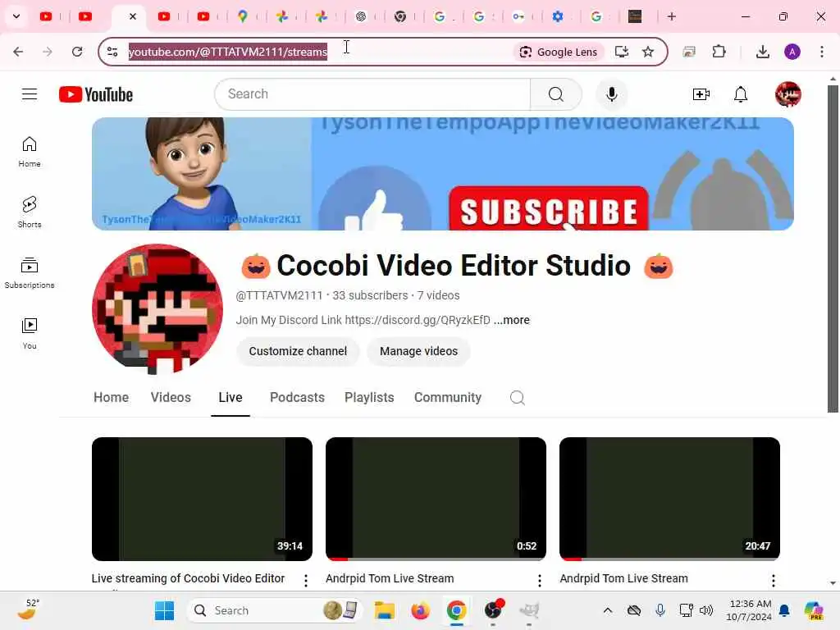Switch to the Google Maps tab
The width and height of the screenshot is (840, 630).
(243, 16)
